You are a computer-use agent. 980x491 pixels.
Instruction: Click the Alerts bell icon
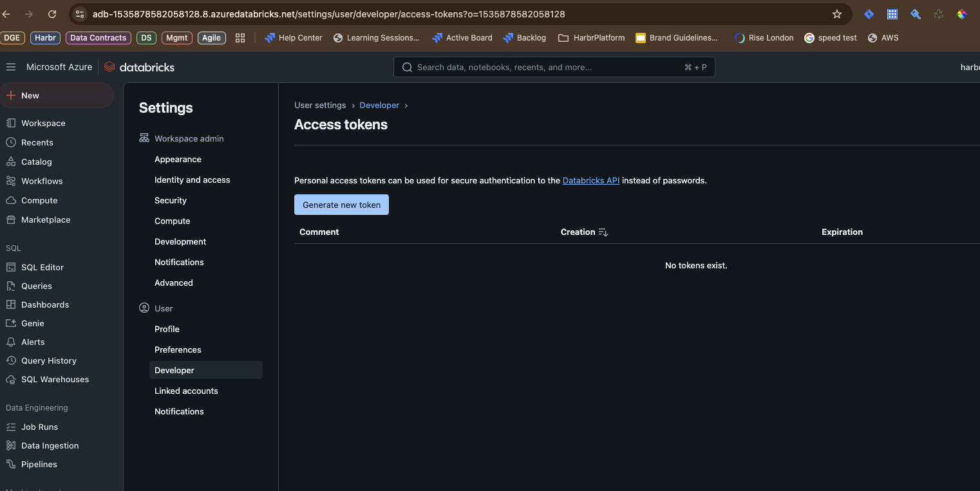[10, 342]
